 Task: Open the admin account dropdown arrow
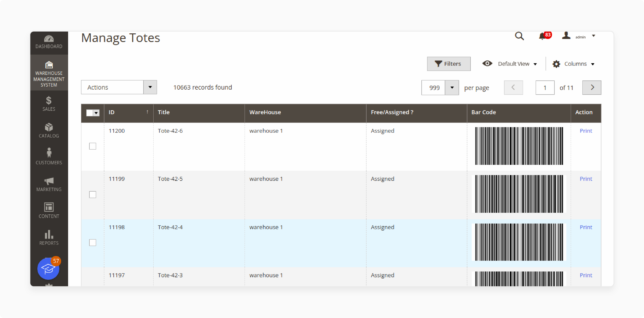tap(594, 36)
